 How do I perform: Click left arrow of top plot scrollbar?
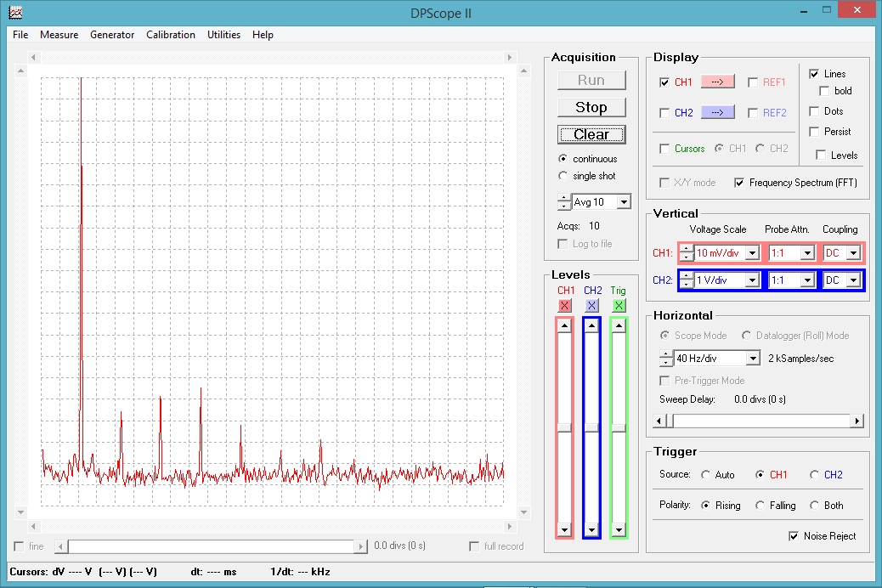pos(33,58)
